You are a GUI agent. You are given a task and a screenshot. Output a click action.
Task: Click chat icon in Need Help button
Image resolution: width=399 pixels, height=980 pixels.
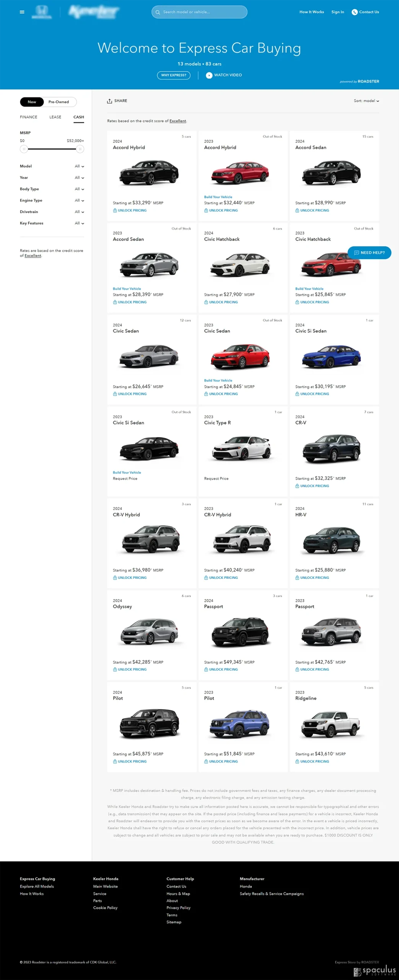pos(357,253)
